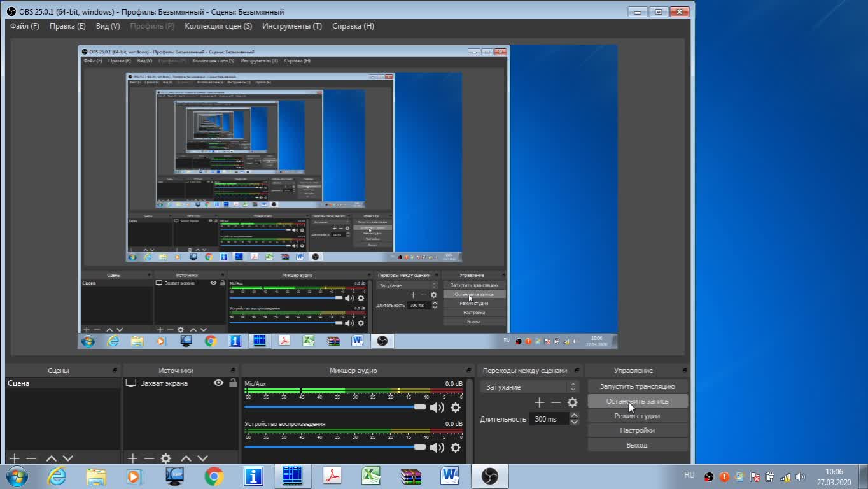Open playback device gear settings in the mixer

(x=456, y=448)
